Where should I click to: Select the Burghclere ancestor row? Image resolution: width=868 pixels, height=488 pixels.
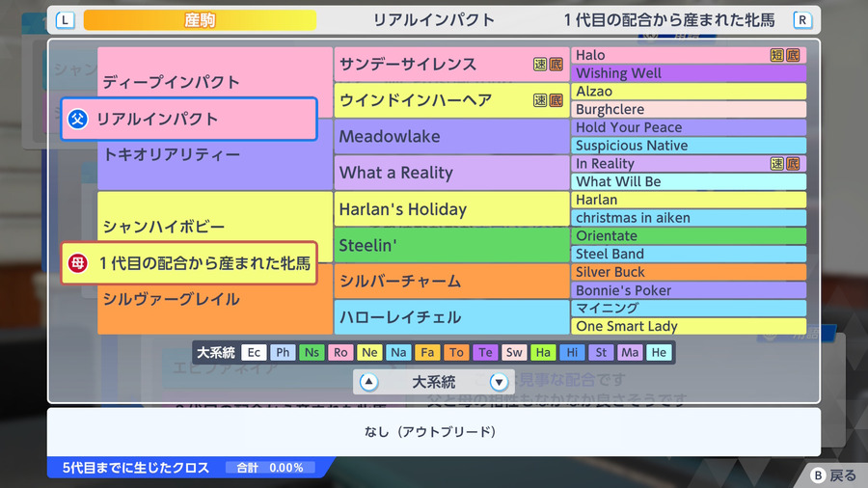[689, 109]
